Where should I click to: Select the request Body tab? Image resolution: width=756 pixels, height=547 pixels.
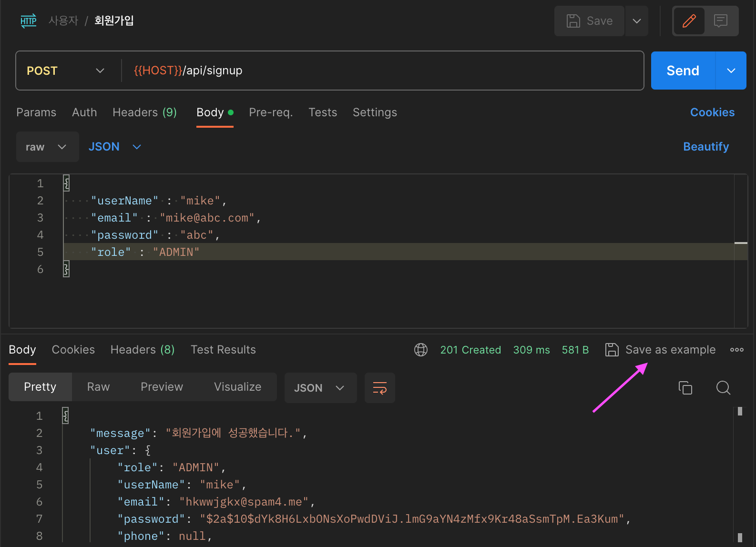click(x=215, y=112)
